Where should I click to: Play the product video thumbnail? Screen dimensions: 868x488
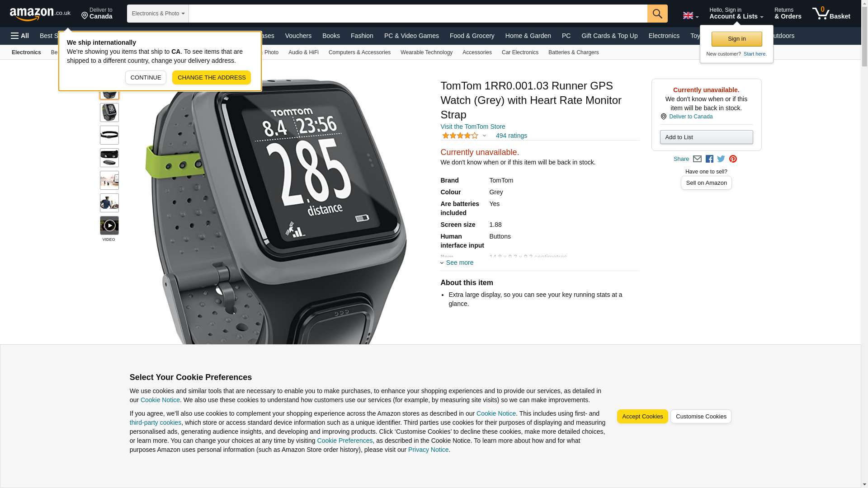109,225
